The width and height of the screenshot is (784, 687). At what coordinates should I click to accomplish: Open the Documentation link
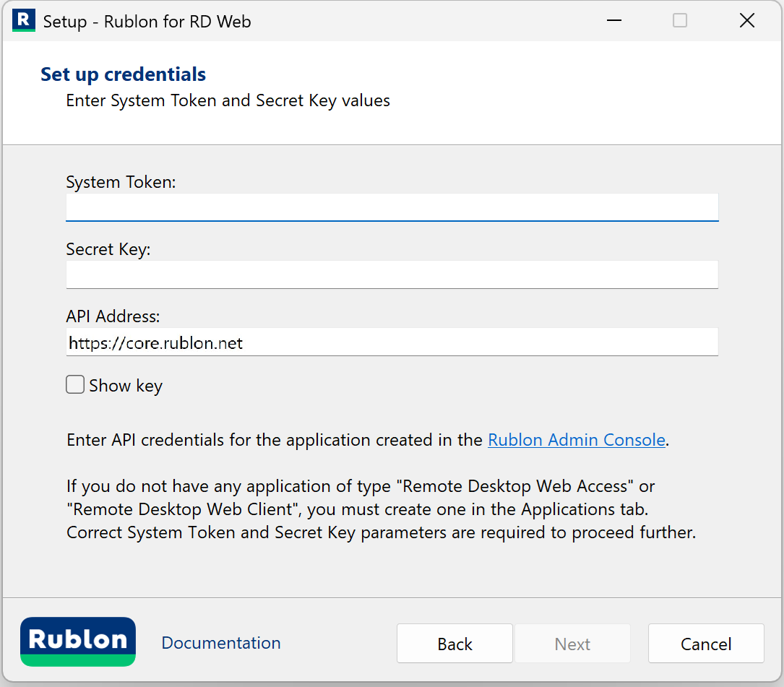coord(221,643)
